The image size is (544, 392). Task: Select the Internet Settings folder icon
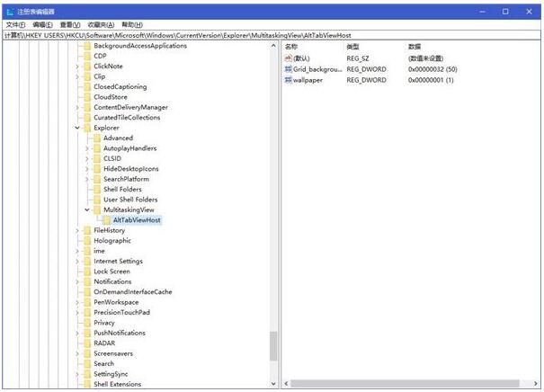(x=87, y=261)
